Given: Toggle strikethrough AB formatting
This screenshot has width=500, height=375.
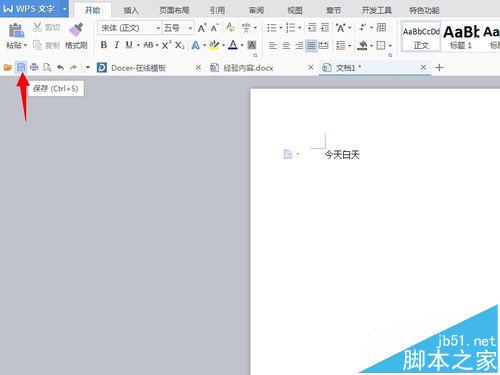Looking at the screenshot, I should coord(148,45).
